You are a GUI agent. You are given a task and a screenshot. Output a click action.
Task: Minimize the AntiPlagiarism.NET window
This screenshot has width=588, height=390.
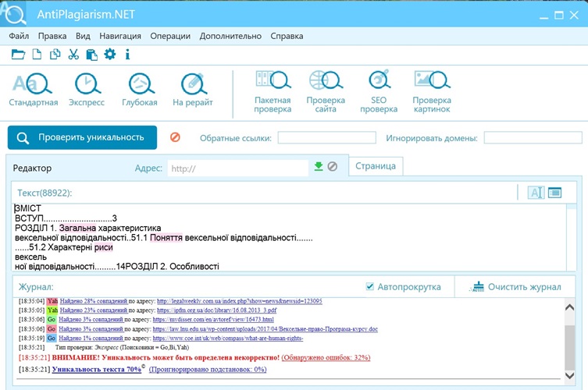pos(544,16)
